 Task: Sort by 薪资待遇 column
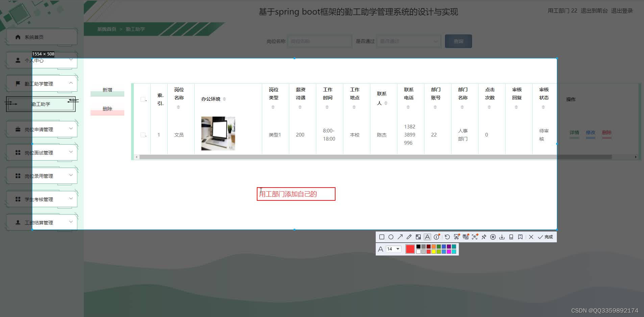[300, 107]
